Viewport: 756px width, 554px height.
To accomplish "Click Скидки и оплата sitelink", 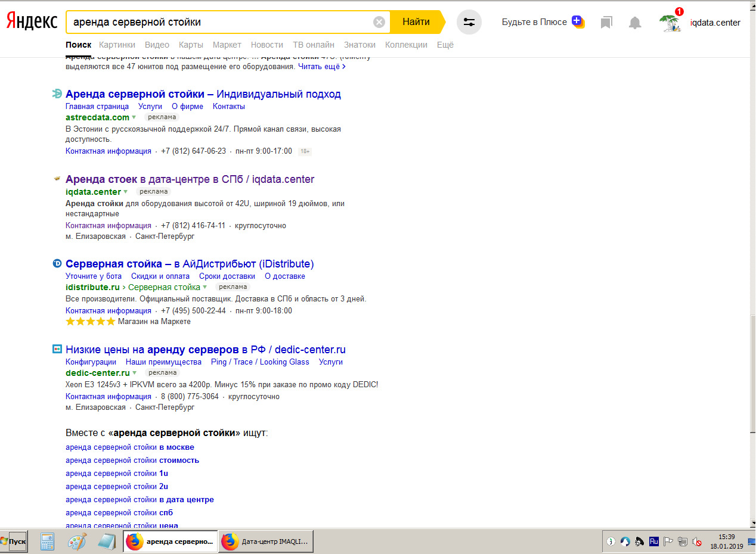I will [x=160, y=276].
